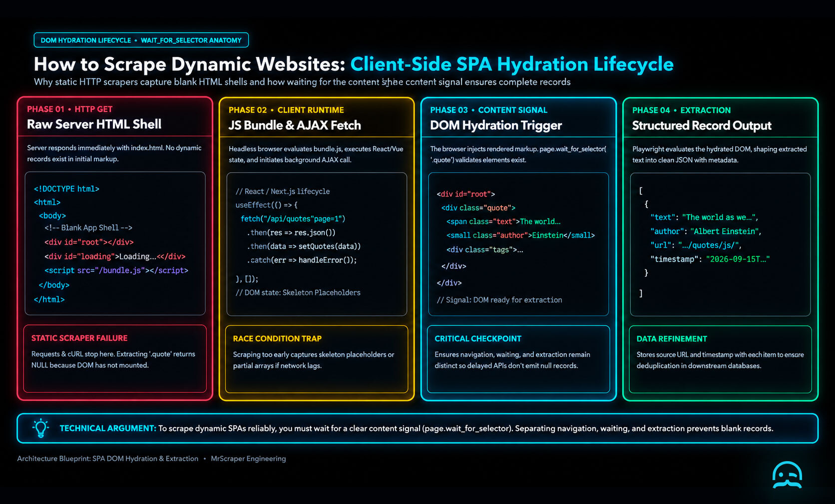The height and width of the screenshot is (504, 835).
Task: Click the '<!DOCTYPE html>' code line
Action: (x=66, y=189)
